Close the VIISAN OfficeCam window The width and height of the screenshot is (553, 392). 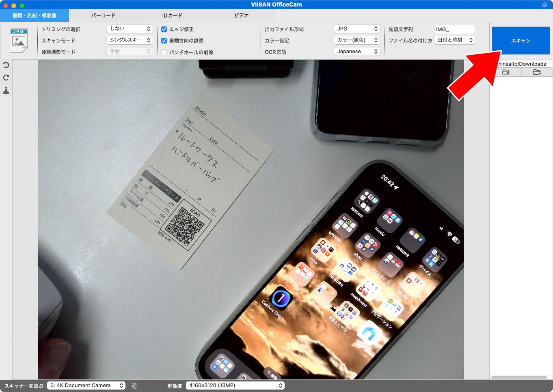[6, 5]
